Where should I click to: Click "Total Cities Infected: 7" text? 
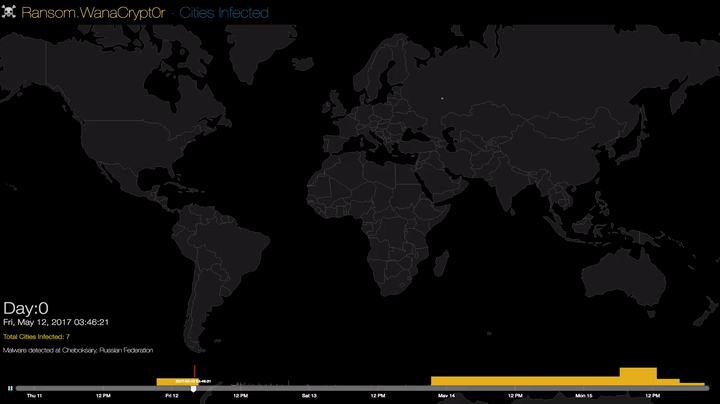36,337
